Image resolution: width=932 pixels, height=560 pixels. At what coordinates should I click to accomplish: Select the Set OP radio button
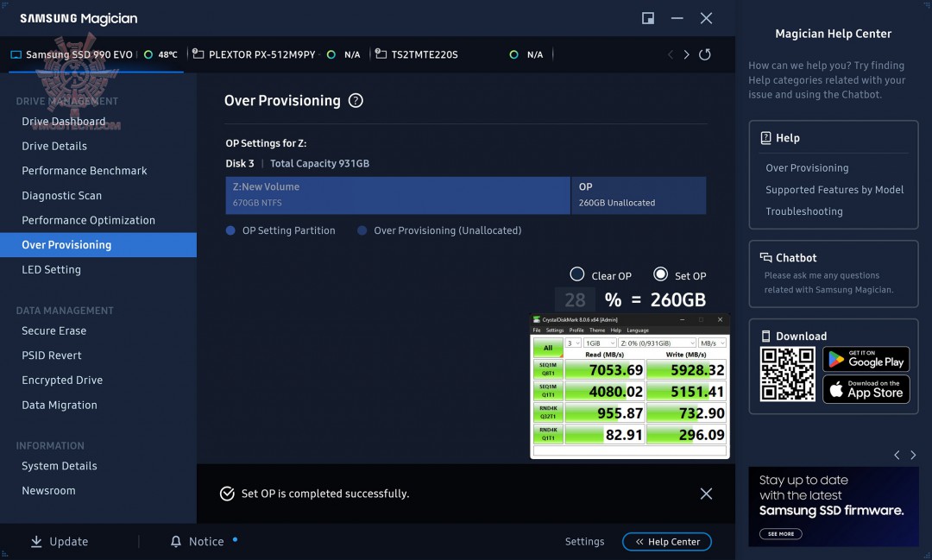[662, 274]
